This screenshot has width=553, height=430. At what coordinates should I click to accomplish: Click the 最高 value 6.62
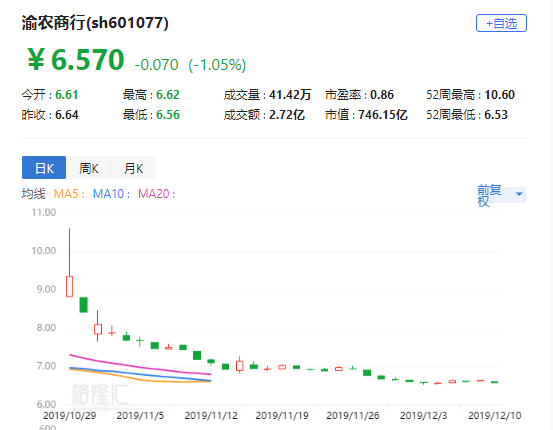click(168, 95)
